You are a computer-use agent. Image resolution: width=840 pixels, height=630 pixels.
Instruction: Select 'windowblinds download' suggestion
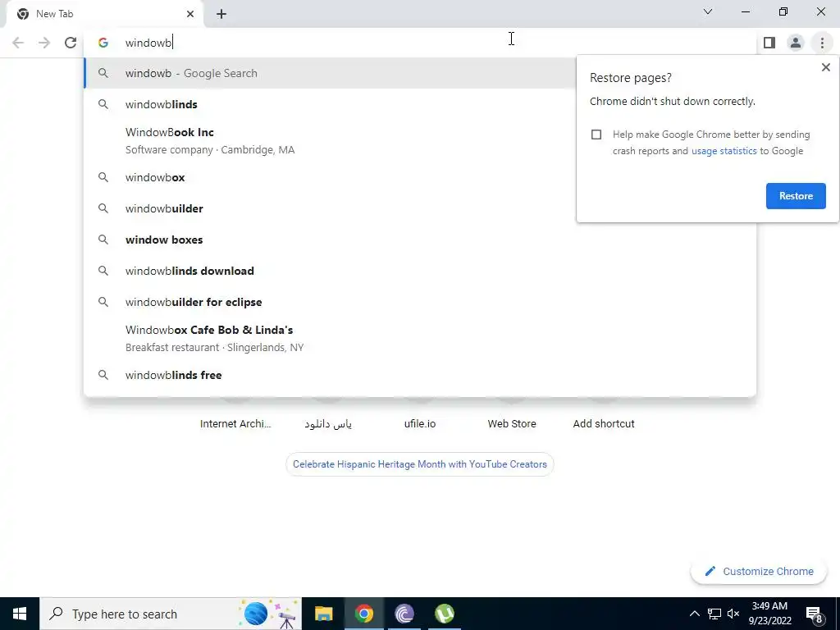click(x=420, y=271)
